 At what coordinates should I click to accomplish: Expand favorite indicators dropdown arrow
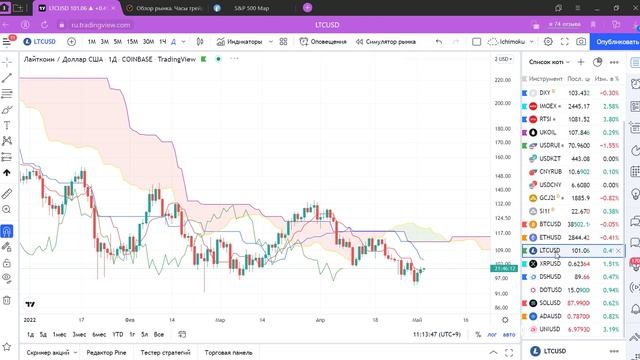click(271, 42)
